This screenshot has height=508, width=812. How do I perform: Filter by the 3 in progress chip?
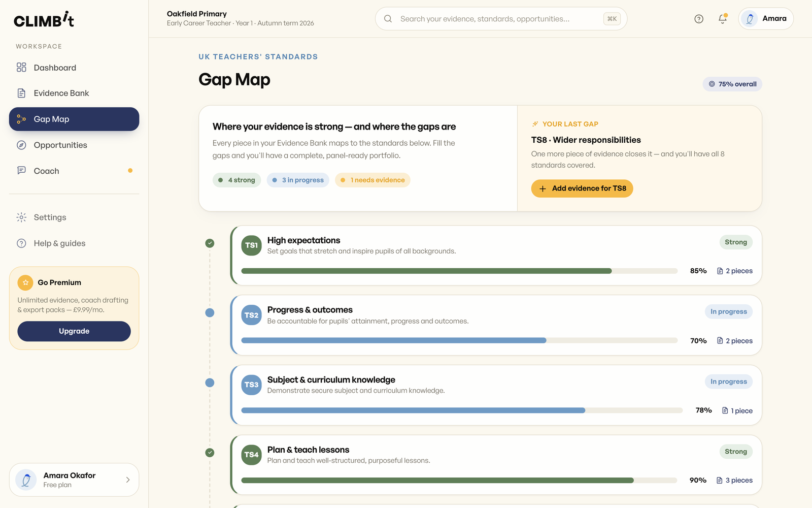298,180
